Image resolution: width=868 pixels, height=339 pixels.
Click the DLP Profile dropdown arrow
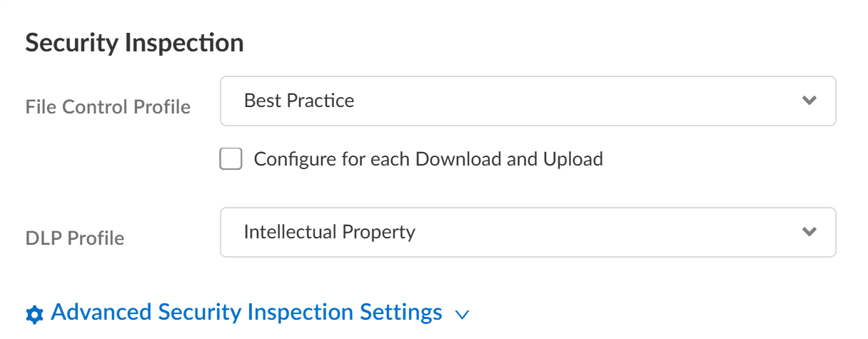point(809,232)
